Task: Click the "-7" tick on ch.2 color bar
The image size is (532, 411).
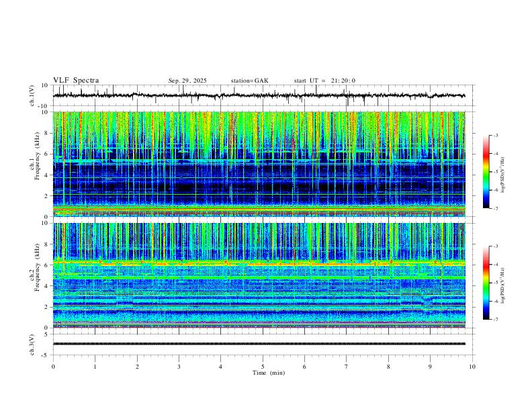Action: point(496,319)
